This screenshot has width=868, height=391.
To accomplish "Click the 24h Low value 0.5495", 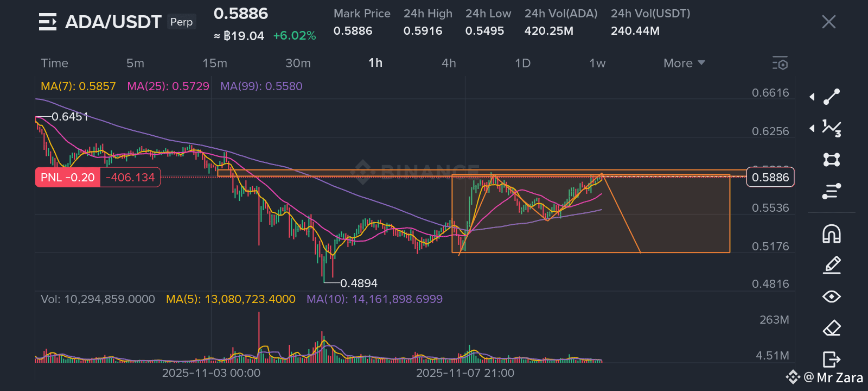I will pyautogui.click(x=485, y=31).
